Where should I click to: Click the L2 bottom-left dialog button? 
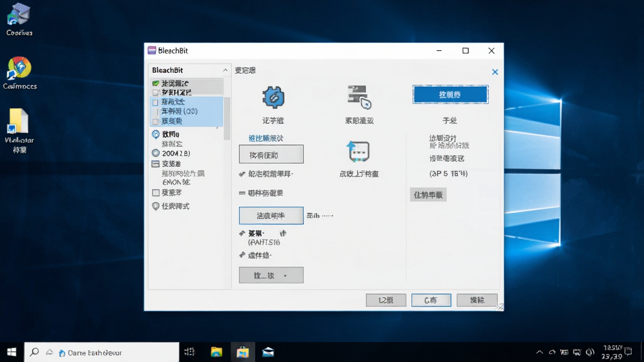386,300
